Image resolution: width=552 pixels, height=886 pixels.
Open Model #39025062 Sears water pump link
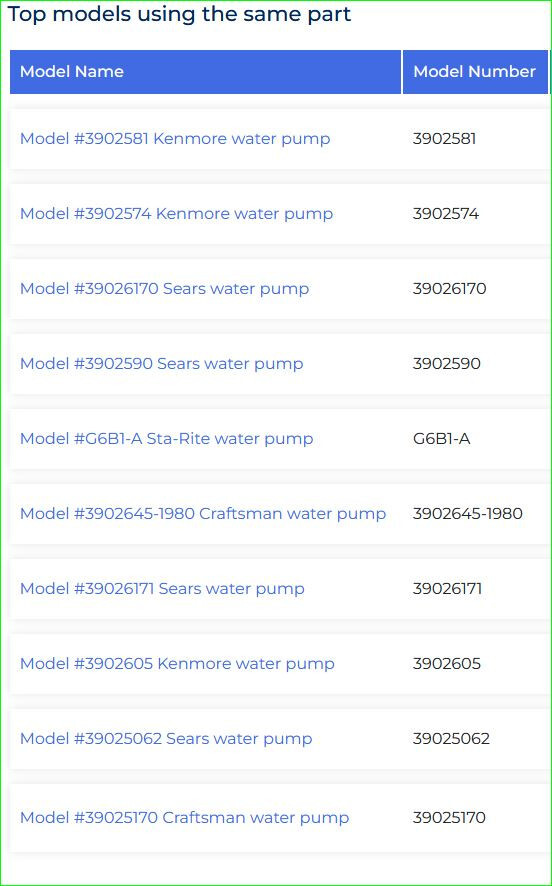coord(166,739)
